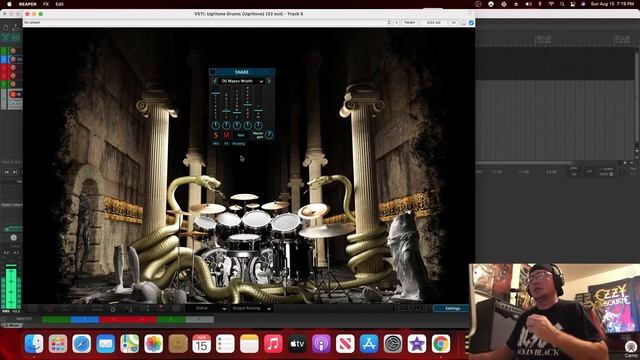This screenshot has height=360, width=640.
Task: Open the Param menu button
Action: click(x=410, y=22)
